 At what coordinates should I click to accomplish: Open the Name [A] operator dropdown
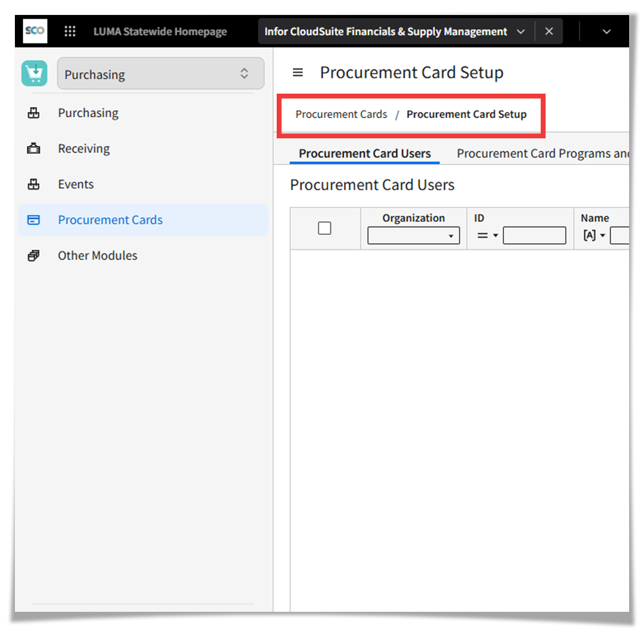595,236
